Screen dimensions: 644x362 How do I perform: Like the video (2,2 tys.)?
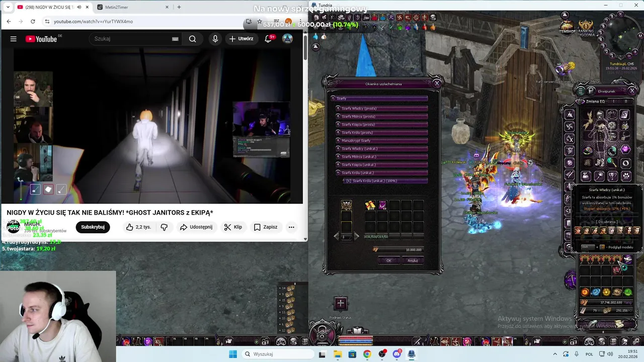(138, 227)
